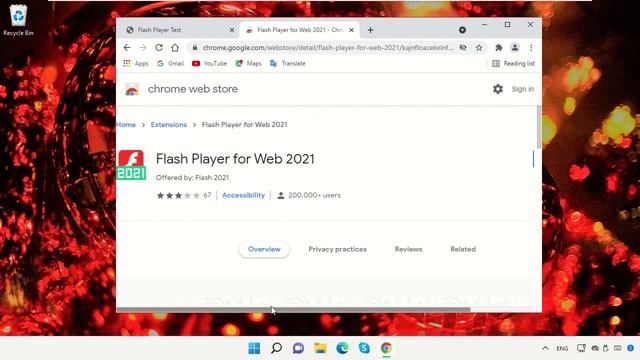Click the round media indicator icon in the Chrome title bar
The image size is (640, 360).
pyautogui.click(x=462, y=30)
